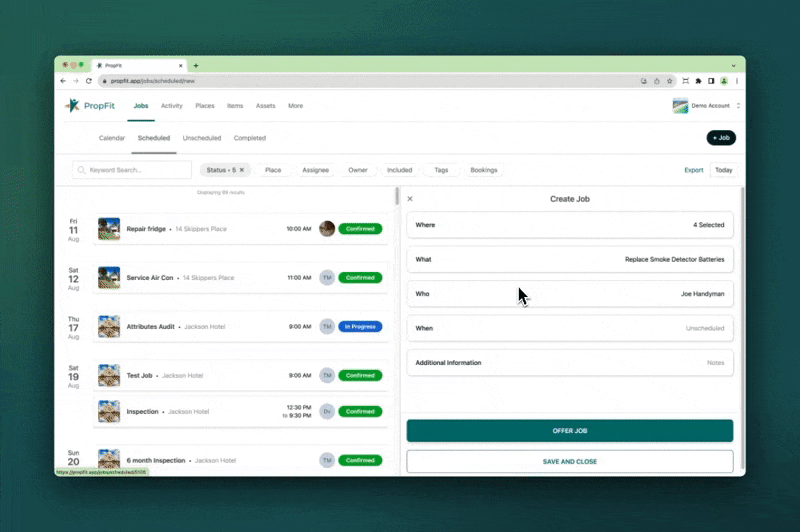Close the Create Job panel
Viewport: 800px width, 532px height.
pos(410,199)
